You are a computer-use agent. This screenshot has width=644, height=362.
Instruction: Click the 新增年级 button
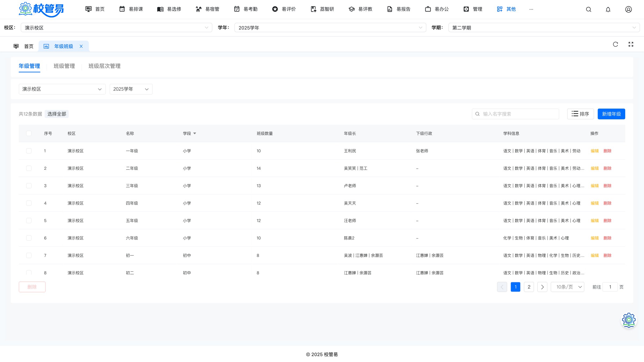click(611, 114)
